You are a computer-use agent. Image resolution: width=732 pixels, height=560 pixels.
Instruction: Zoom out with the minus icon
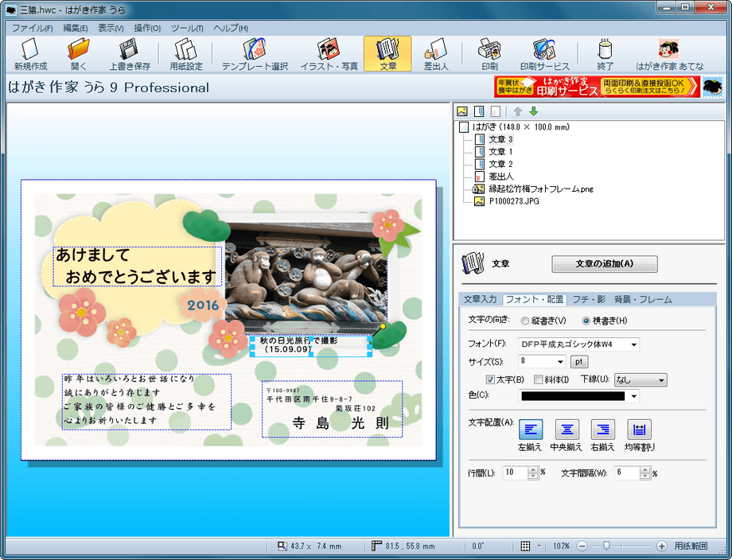582,546
